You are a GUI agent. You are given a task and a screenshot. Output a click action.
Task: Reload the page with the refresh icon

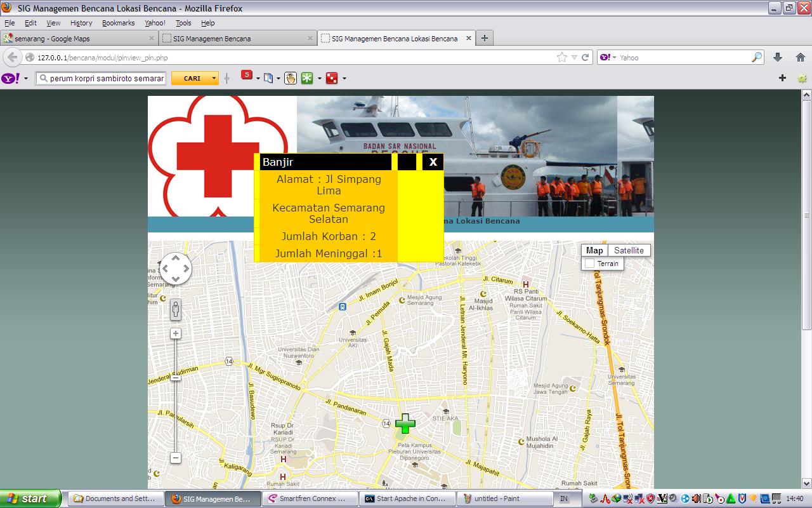coord(586,57)
